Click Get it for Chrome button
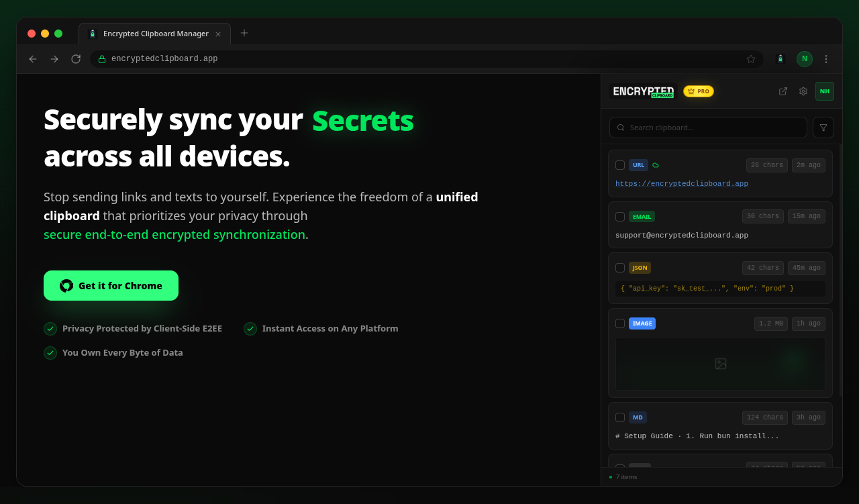 [111, 286]
